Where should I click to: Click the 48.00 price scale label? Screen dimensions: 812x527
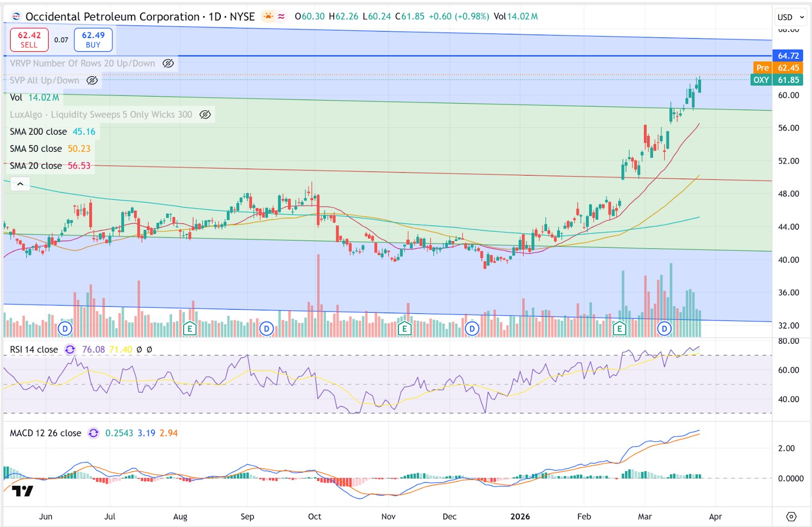coord(789,194)
